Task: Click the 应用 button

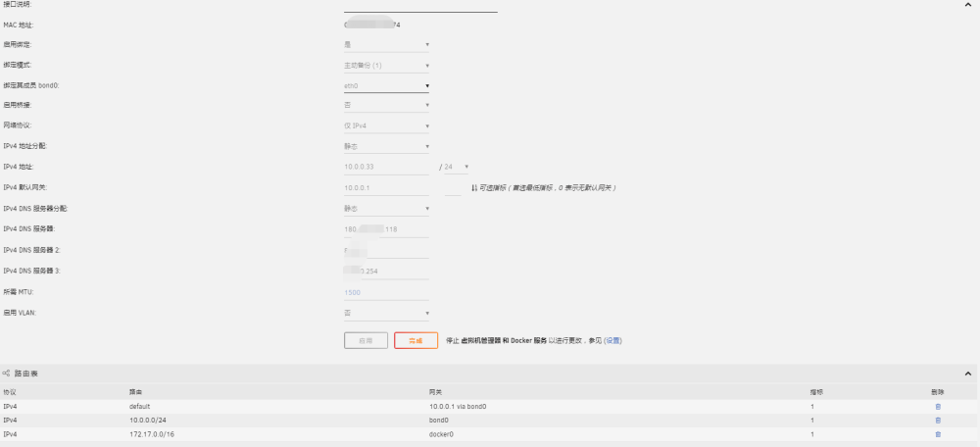Action: (x=366, y=341)
